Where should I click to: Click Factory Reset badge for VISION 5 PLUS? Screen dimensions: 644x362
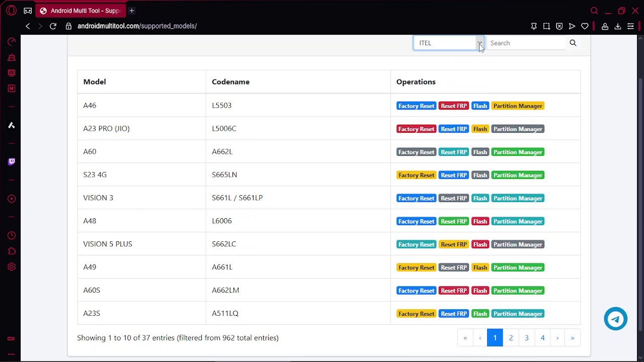point(416,244)
